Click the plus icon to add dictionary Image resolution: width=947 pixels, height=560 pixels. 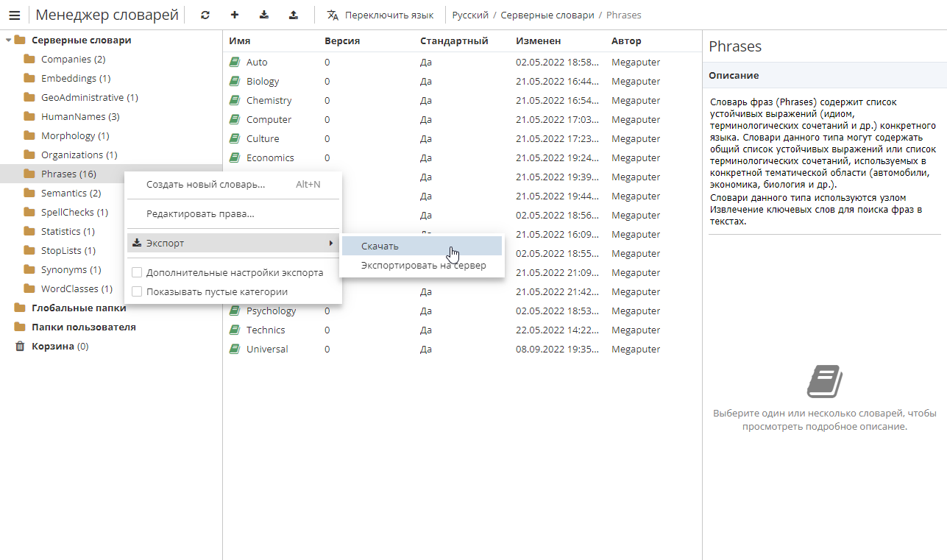click(x=235, y=15)
